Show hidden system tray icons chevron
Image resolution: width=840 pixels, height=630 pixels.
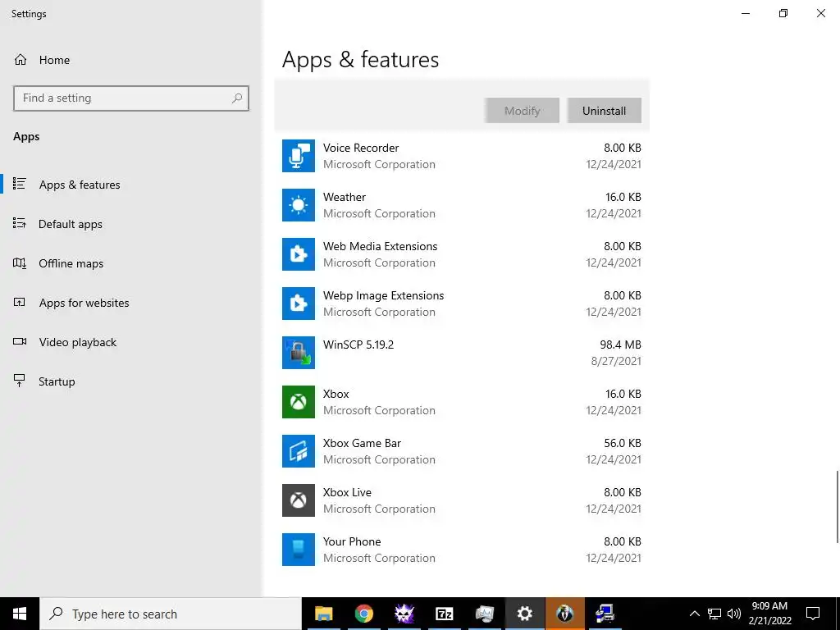tap(694, 614)
